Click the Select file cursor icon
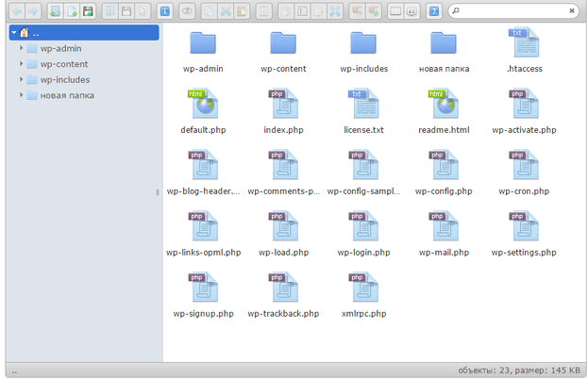The width and height of the screenshot is (588, 379). coord(143,11)
